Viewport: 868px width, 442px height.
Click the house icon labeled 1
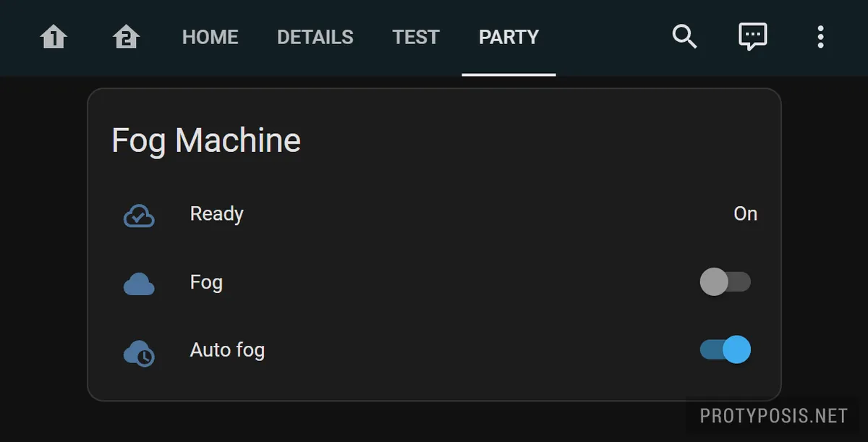coord(54,37)
